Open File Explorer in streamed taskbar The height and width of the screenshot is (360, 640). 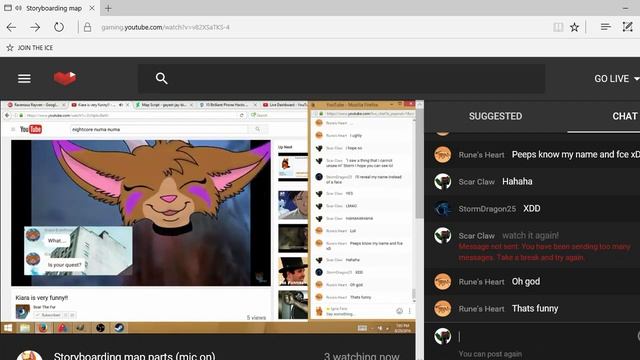pos(24,328)
